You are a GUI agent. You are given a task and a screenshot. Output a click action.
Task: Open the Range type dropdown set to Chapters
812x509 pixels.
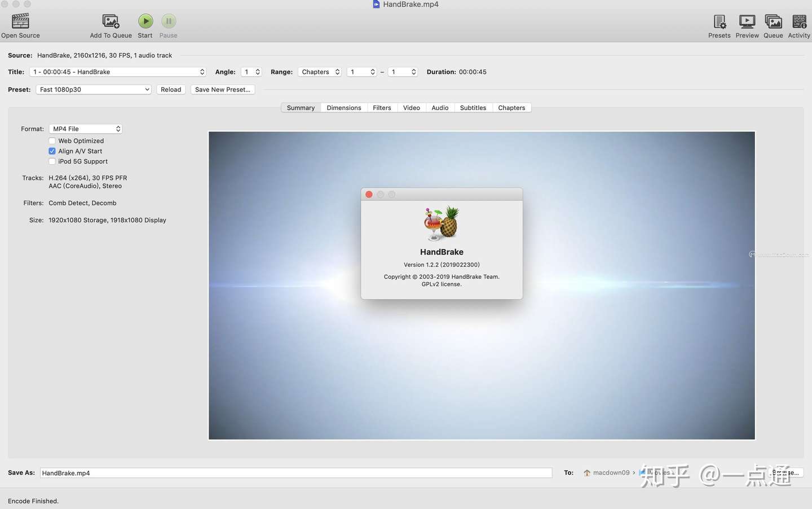(x=320, y=72)
